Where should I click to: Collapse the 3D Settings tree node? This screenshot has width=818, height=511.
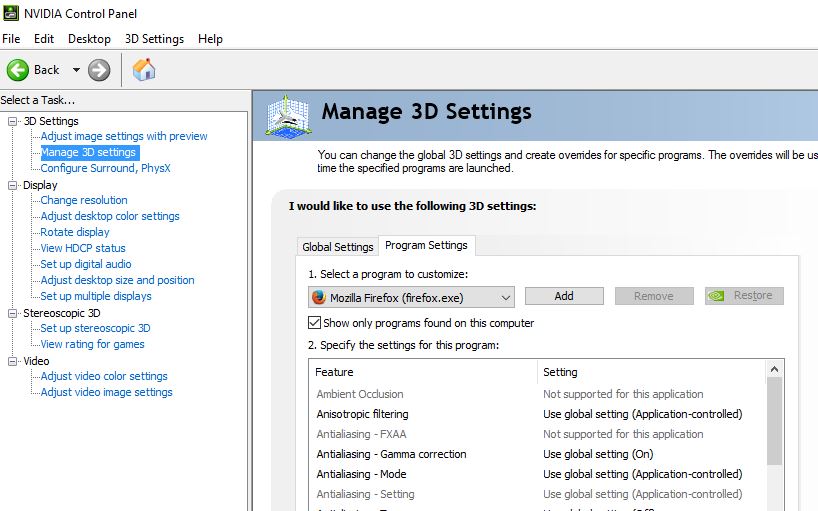coord(13,121)
